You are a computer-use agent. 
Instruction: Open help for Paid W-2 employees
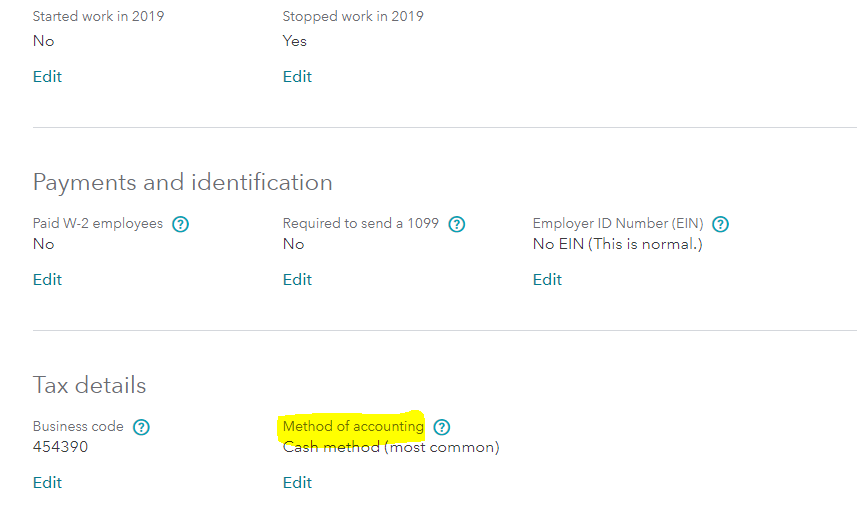tap(180, 224)
